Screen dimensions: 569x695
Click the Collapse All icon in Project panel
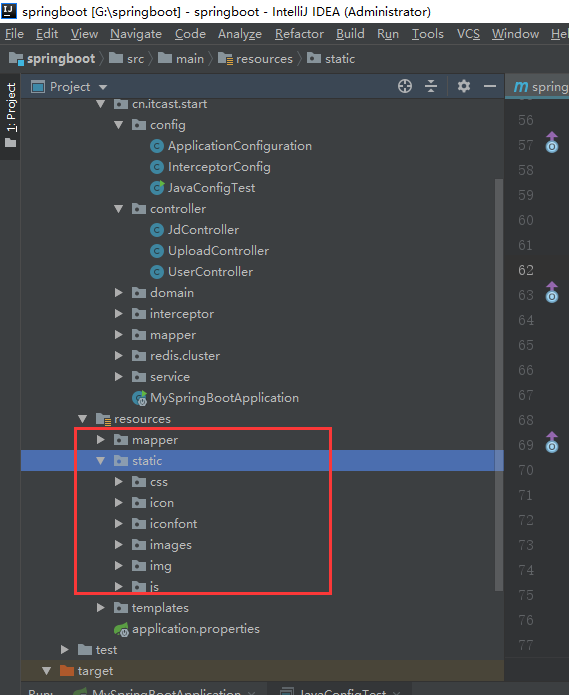pos(431,86)
